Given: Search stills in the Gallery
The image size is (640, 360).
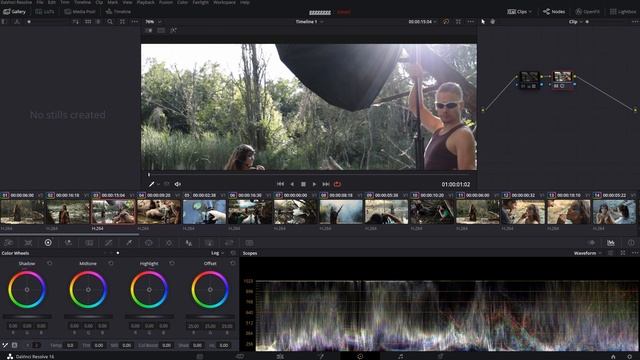Looking at the screenshot, I should tap(110, 22).
